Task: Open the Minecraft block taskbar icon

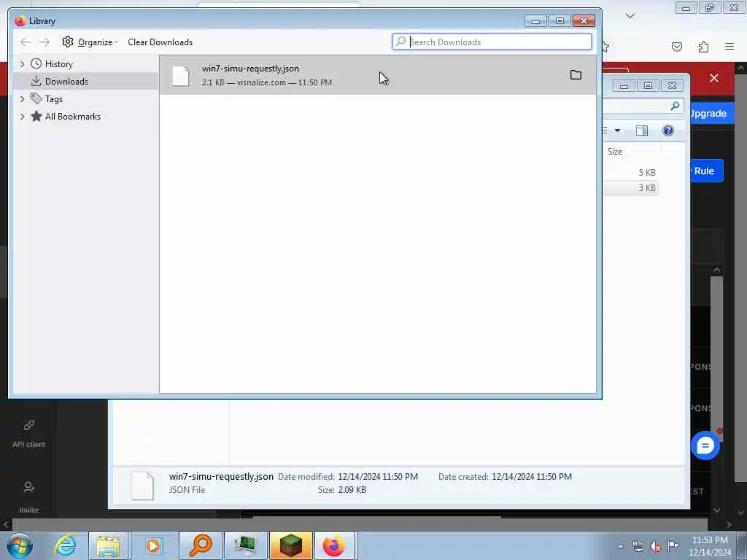Action: coord(290,545)
